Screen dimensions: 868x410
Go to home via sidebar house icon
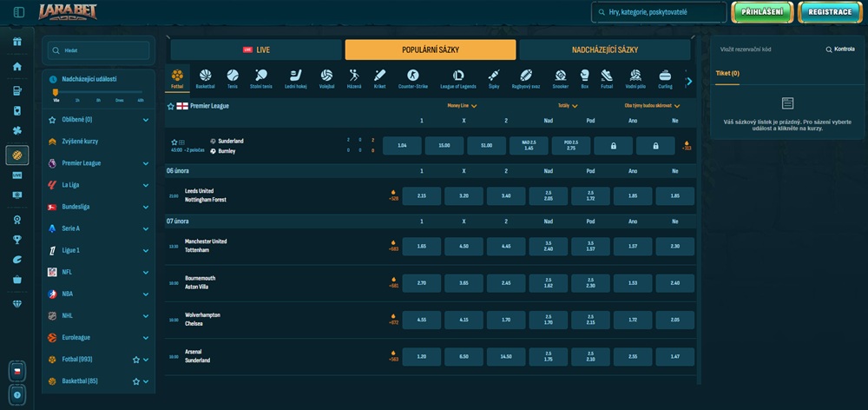17,66
